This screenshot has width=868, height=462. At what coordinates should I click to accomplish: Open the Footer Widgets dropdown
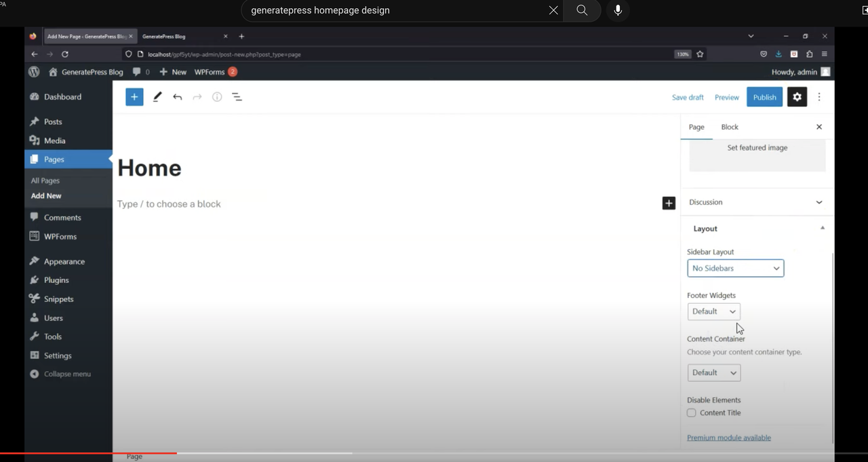pyautogui.click(x=714, y=311)
